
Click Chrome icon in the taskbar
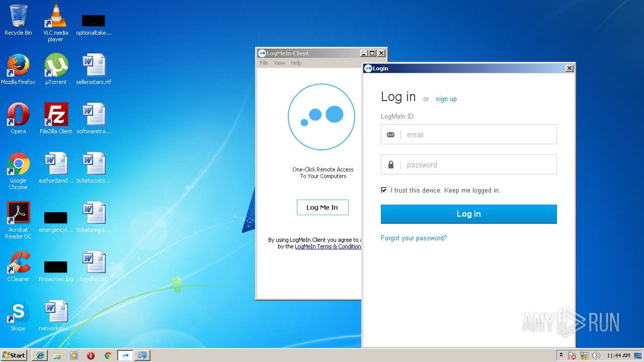click(108, 355)
